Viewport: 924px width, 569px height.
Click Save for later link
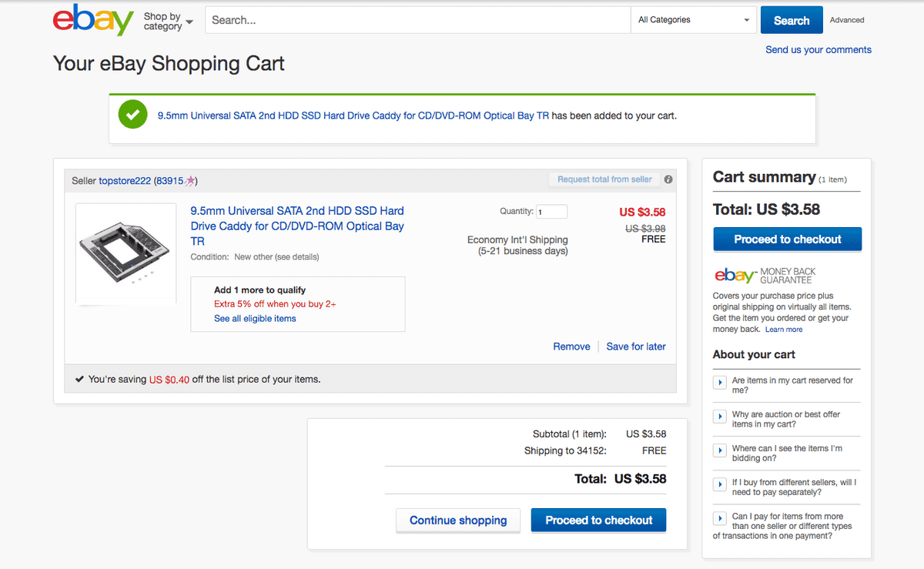pyautogui.click(x=636, y=346)
